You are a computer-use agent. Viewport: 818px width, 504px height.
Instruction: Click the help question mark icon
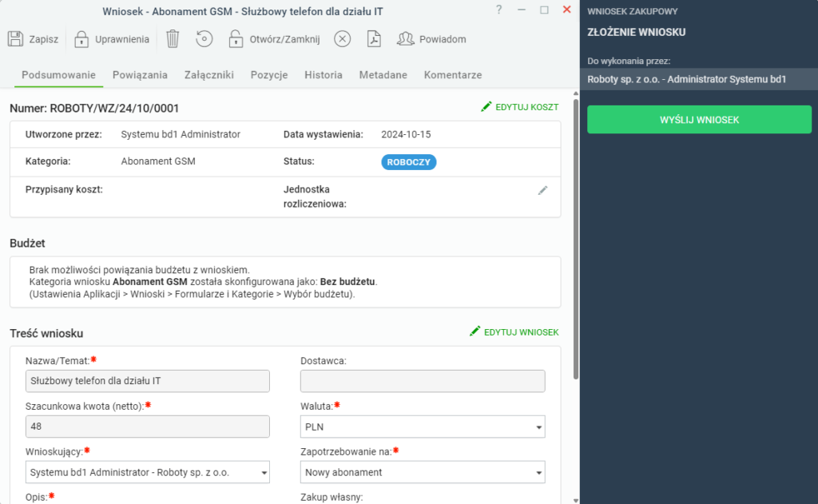click(499, 10)
